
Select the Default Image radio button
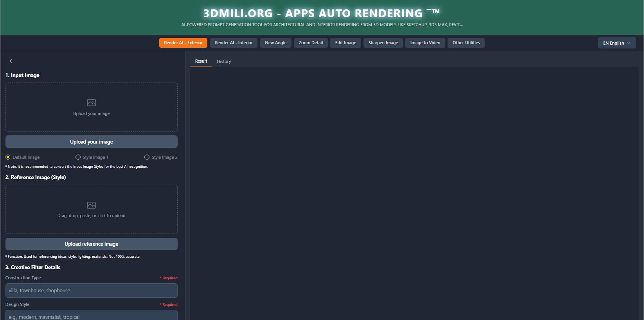point(8,157)
